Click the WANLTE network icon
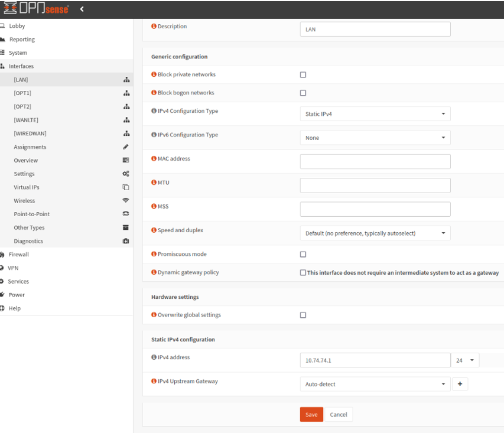The image size is (504, 433). (126, 120)
